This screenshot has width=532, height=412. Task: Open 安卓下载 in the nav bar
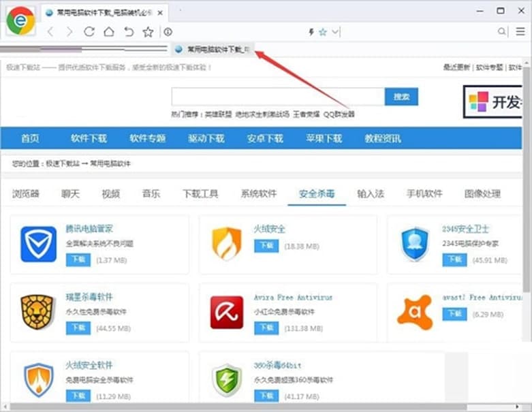click(x=265, y=138)
